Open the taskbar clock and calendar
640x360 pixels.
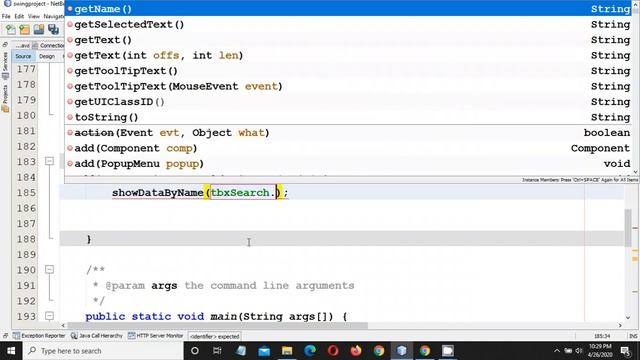[x=600, y=351]
